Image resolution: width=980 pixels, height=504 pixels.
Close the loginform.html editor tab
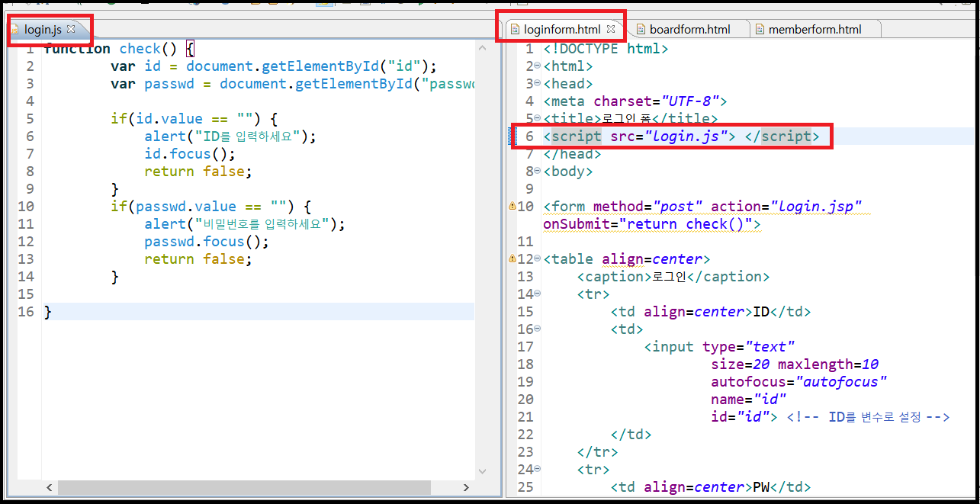coord(610,30)
